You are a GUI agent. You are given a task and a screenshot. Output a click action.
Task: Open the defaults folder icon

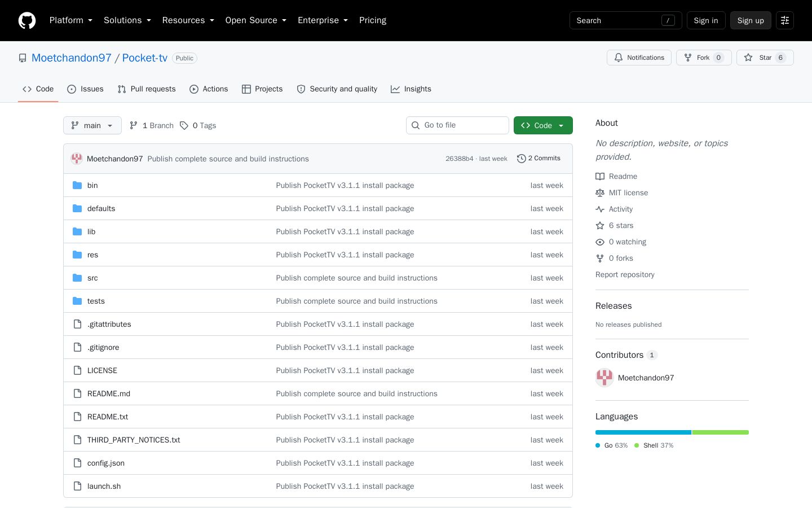point(77,208)
